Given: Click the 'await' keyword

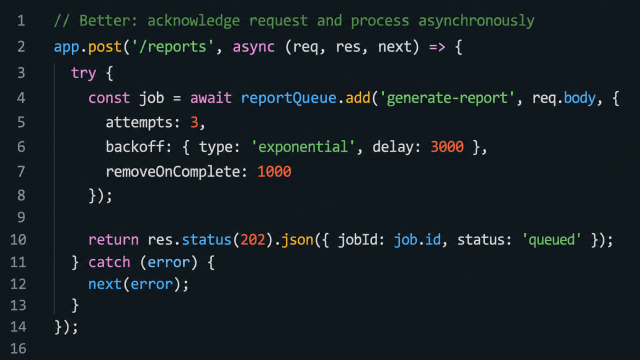Looking at the screenshot, I should click(x=211, y=98).
